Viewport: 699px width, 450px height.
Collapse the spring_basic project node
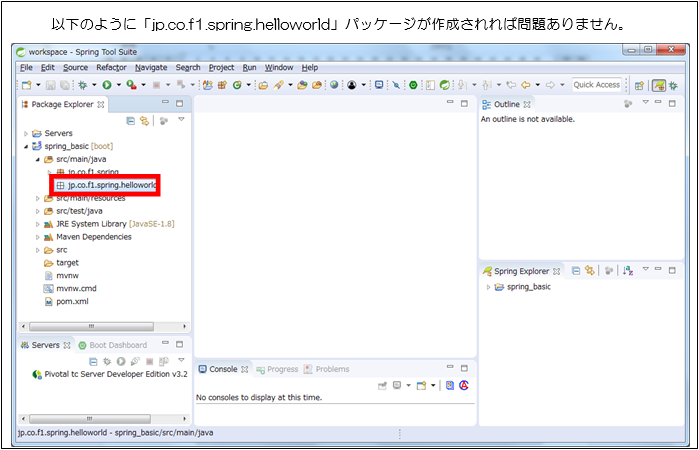[26, 146]
